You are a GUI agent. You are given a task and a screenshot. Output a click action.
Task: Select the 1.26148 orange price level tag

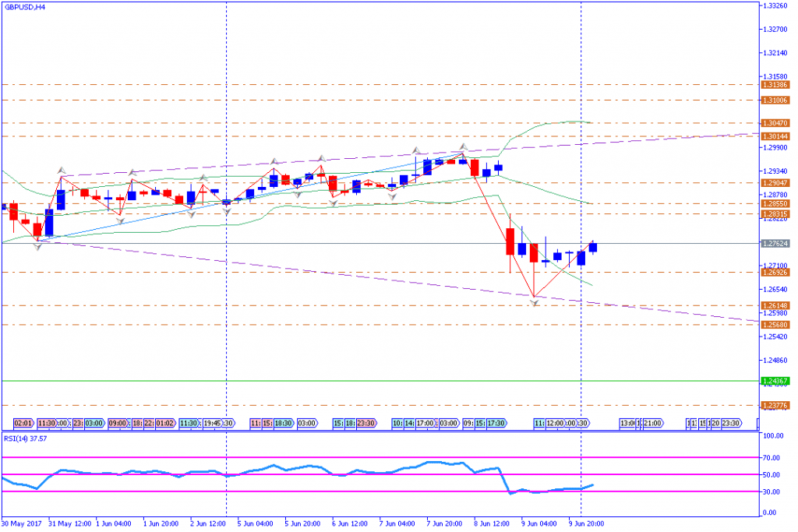(x=775, y=305)
